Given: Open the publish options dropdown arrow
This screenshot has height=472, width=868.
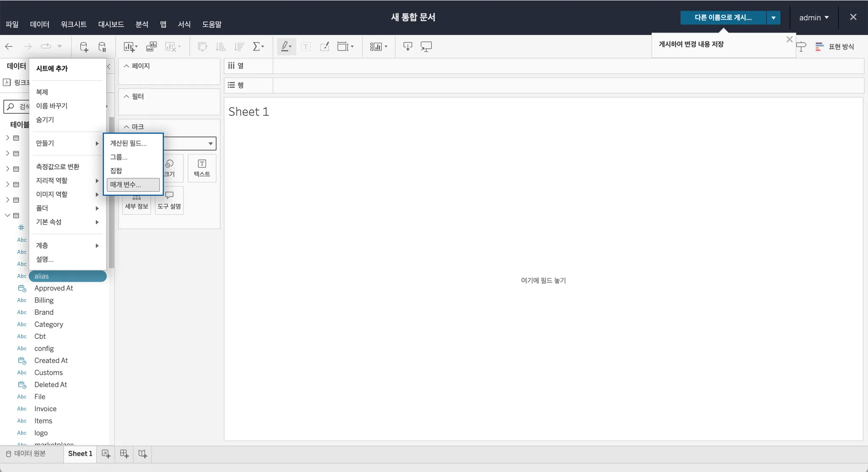Looking at the screenshot, I should [x=773, y=18].
